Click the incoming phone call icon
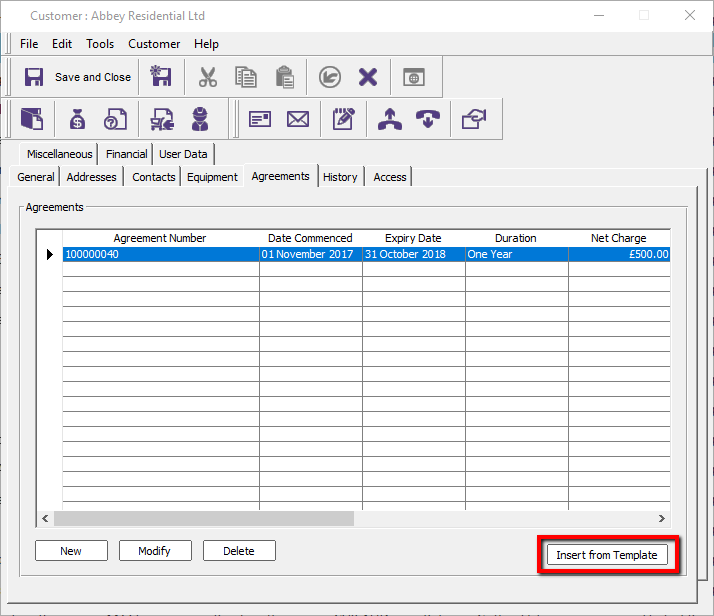 click(428, 119)
